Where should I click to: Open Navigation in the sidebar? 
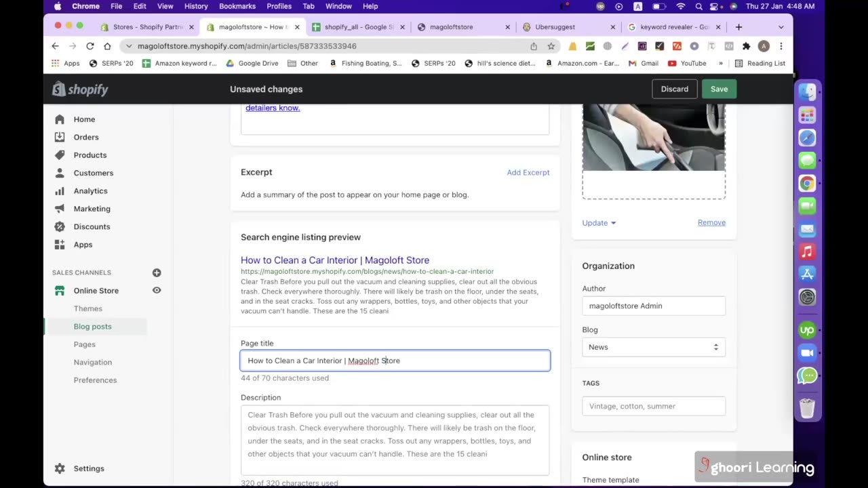(x=93, y=362)
